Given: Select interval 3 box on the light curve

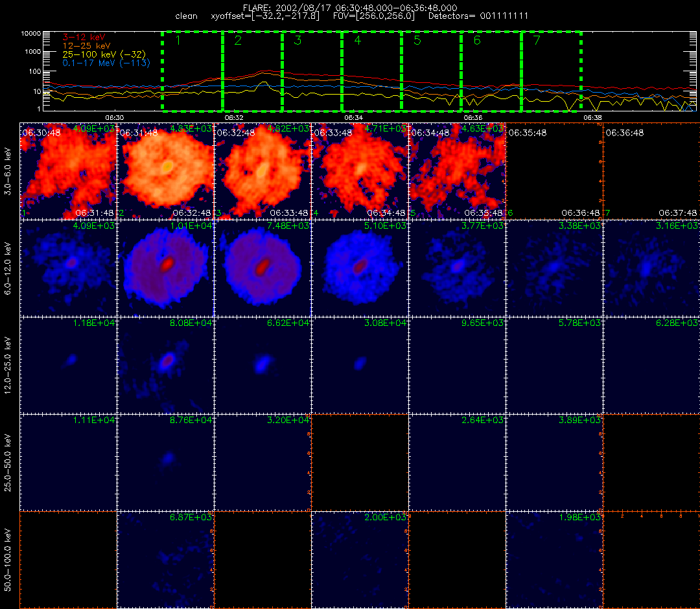Looking at the screenshot, I should tap(312, 71).
